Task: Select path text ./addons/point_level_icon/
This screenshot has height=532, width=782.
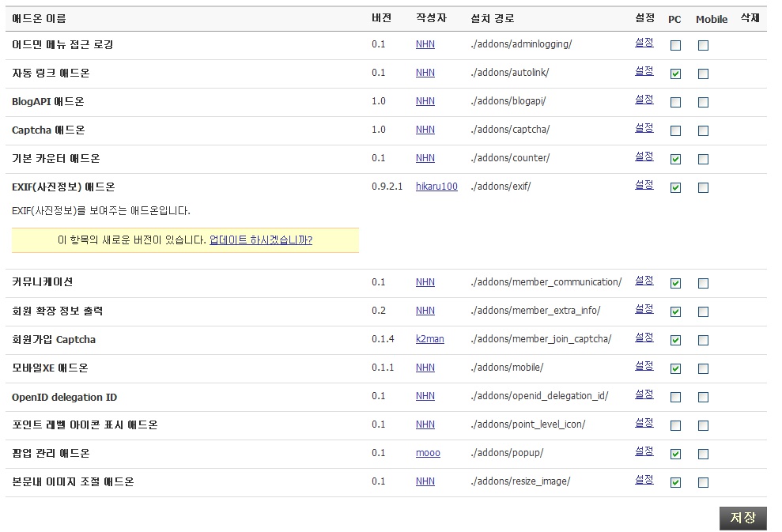Action: pos(527,424)
